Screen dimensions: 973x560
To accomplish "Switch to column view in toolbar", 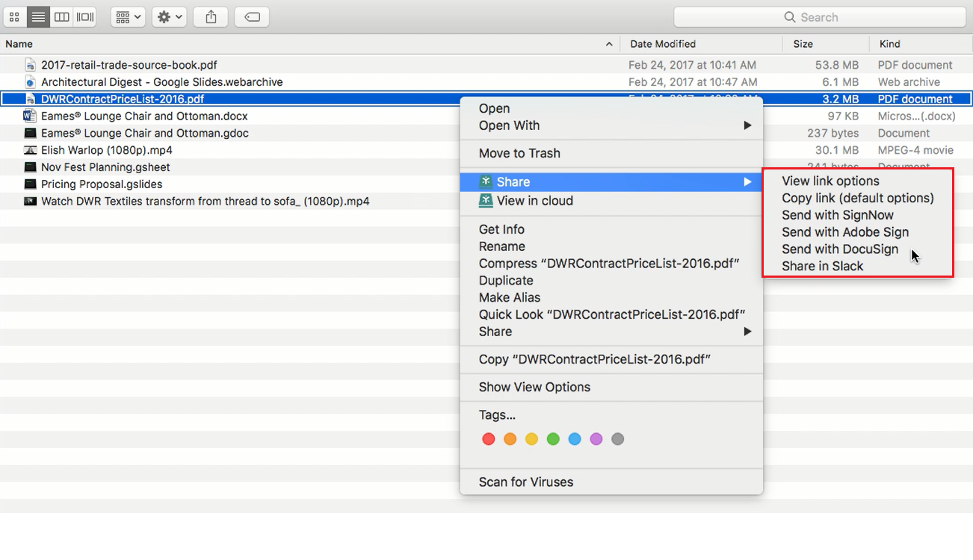I will point(62,16).
